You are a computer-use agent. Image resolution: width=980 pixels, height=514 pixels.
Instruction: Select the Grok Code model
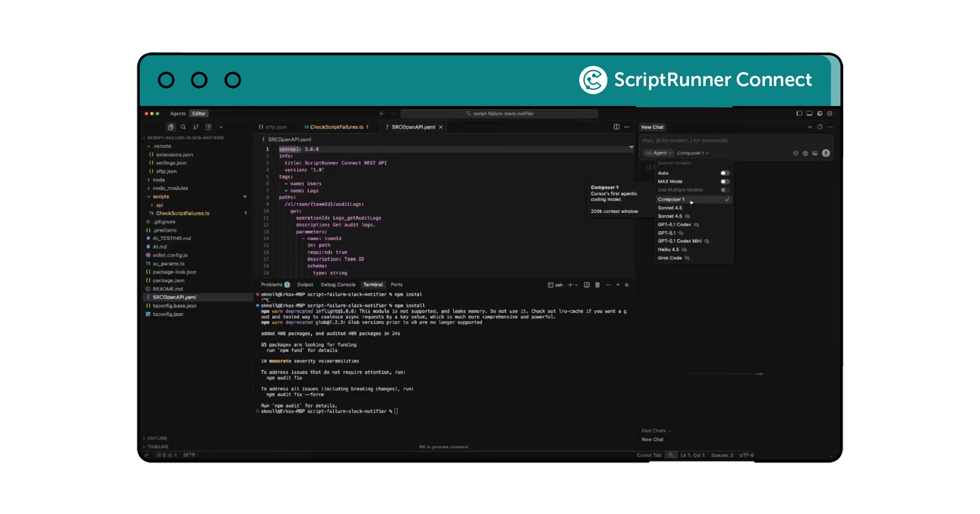694,258
